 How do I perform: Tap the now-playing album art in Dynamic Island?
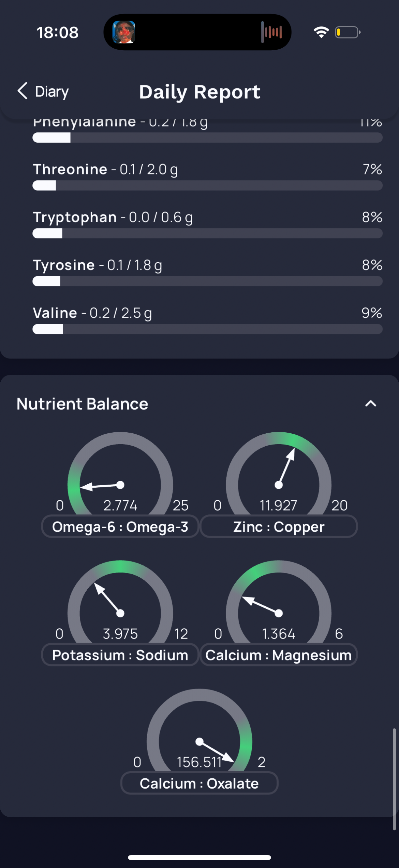pos(124,32)
